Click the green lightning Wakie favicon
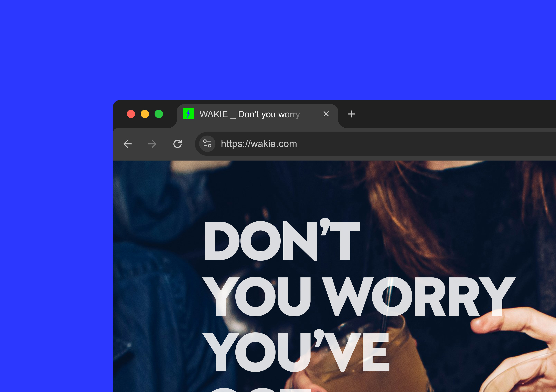This screenshot has width=556, height=392. (x=188, y=114)
